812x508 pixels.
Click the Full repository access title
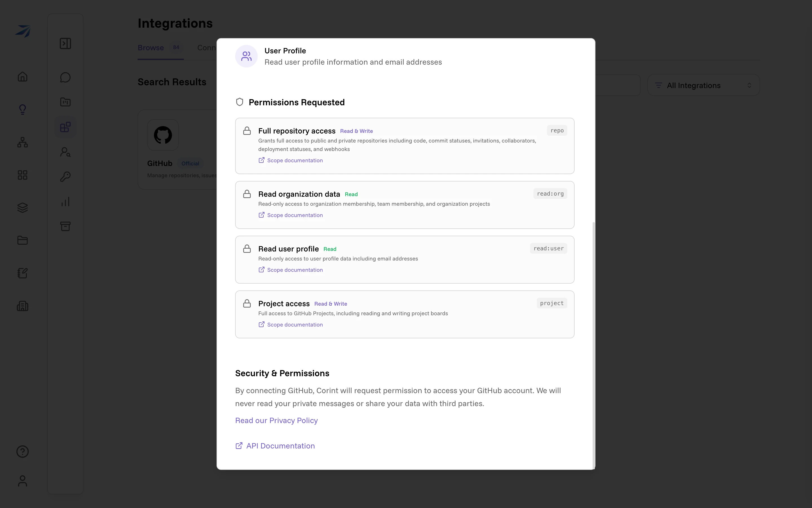click(297, 131)
